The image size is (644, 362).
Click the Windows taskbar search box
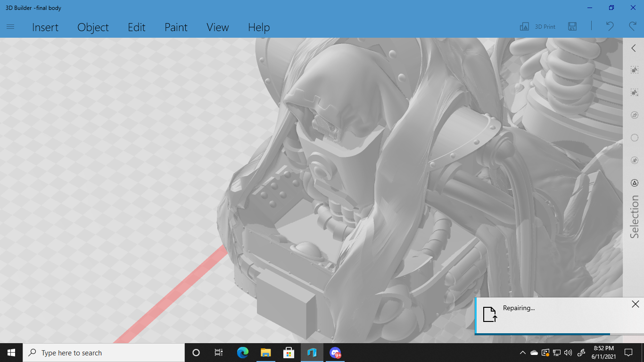point(104,353)
